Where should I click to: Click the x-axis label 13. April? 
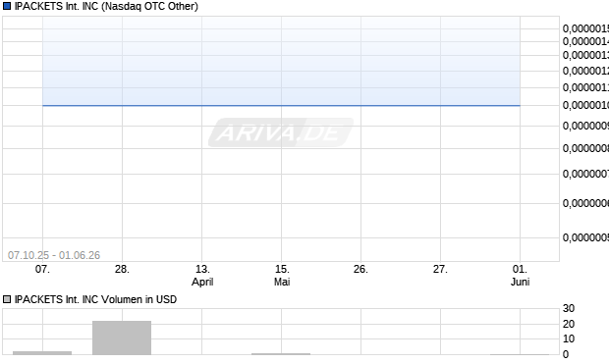pos(202,276)
